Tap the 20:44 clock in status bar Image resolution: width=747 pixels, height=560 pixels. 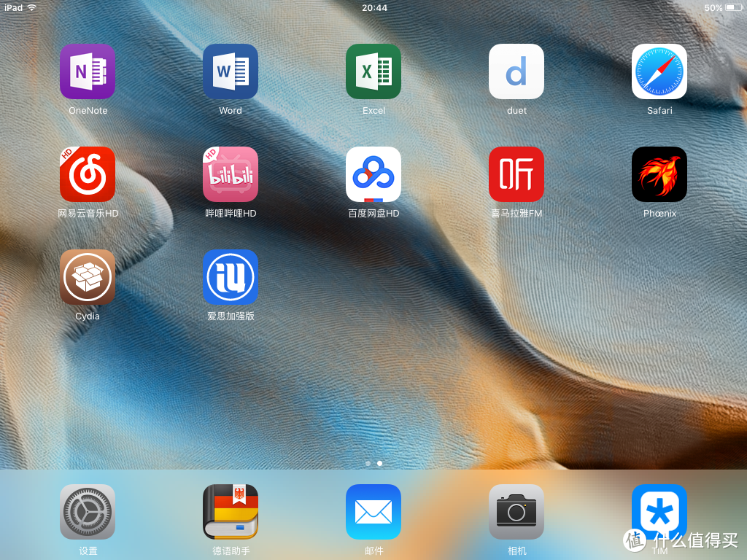click(x=374, y=7)
